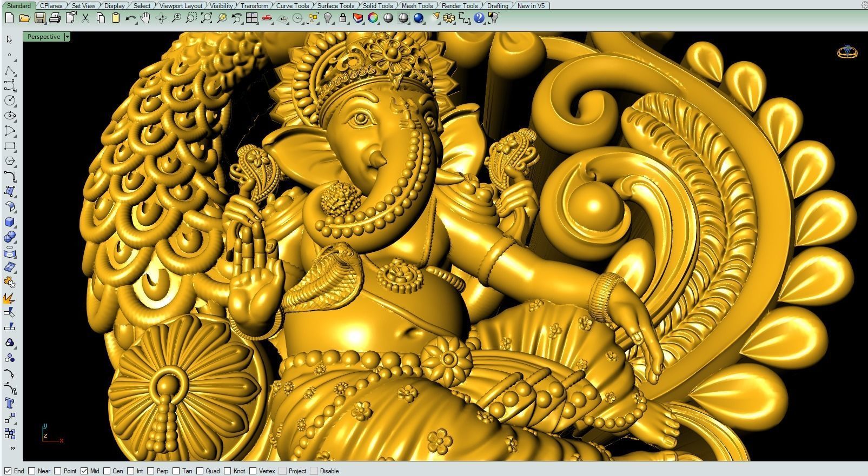
Task: Toggle the Near osnap checkbox
Action: [32, 471]
